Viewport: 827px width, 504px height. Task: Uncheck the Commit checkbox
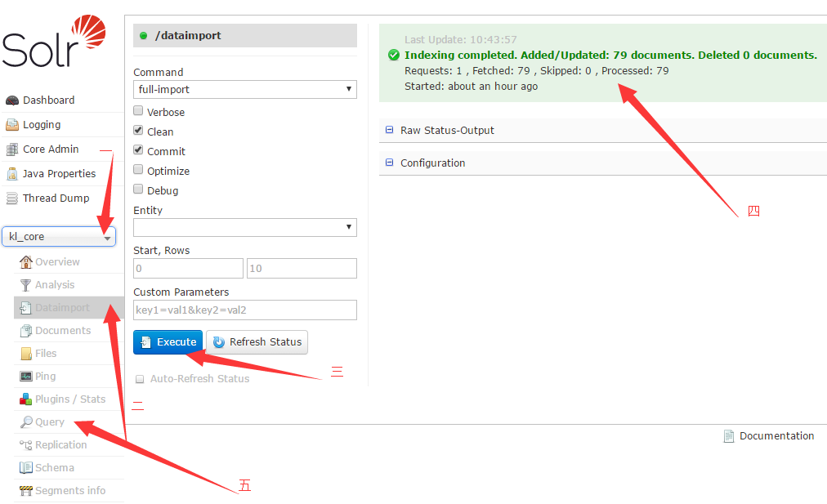click(x=138, y=149)
